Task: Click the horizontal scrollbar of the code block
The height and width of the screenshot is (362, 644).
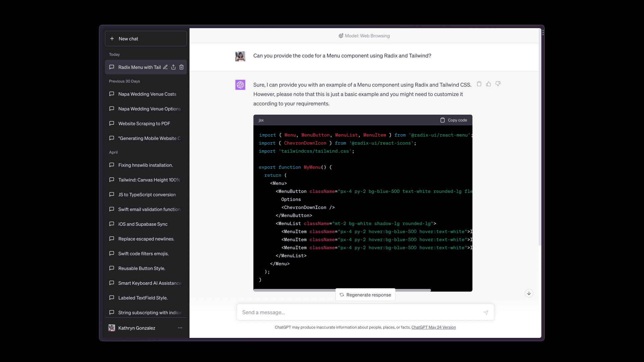Action: click(295, 290)
